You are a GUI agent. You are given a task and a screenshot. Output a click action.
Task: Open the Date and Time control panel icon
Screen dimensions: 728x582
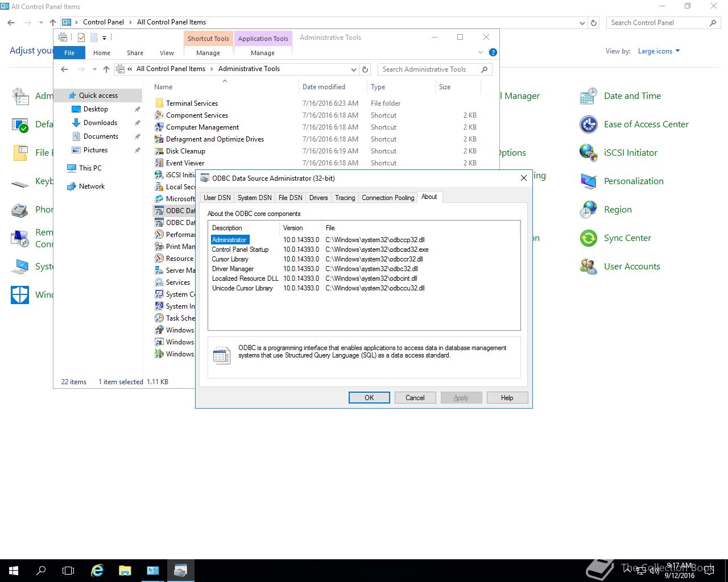[x=588, y=96]
